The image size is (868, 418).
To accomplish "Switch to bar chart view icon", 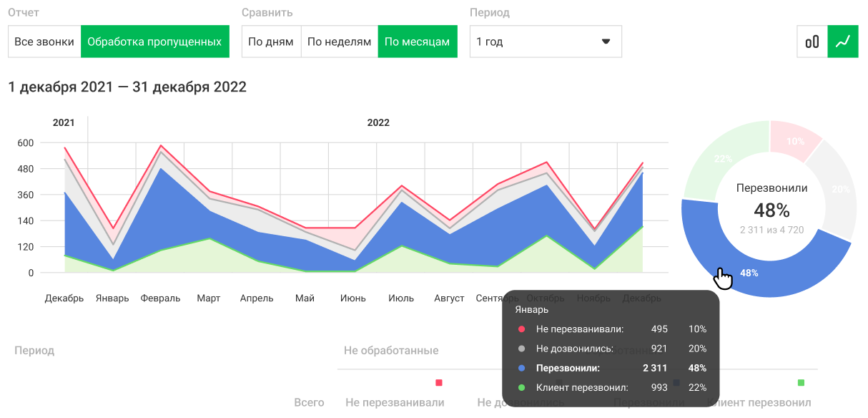I will coord(812,42).
